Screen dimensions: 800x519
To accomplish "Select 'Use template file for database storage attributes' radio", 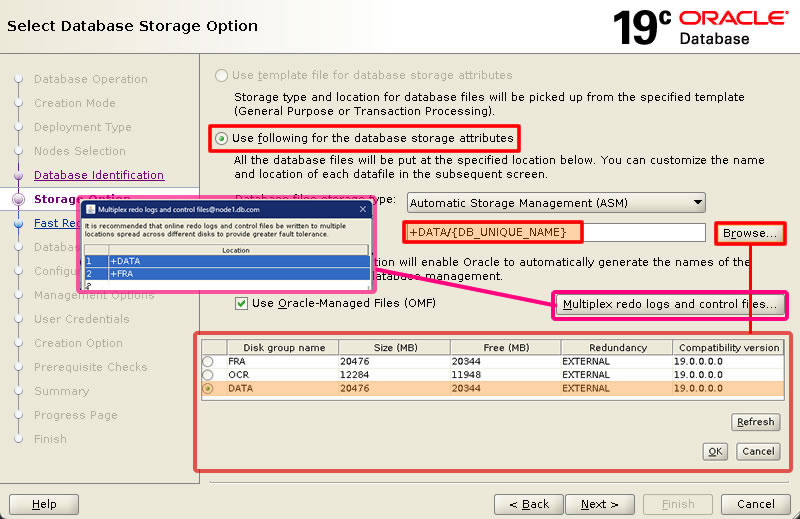I will point(221,76).
